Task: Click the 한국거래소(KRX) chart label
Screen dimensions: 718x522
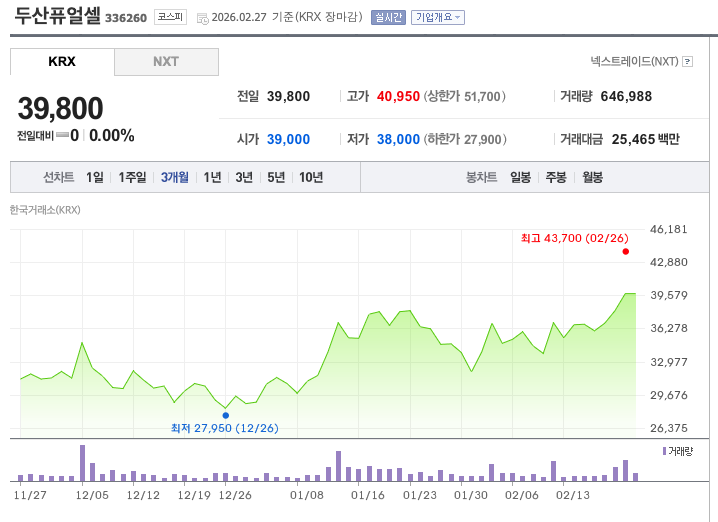Action: pyautogui.click(x=45, y=210)
